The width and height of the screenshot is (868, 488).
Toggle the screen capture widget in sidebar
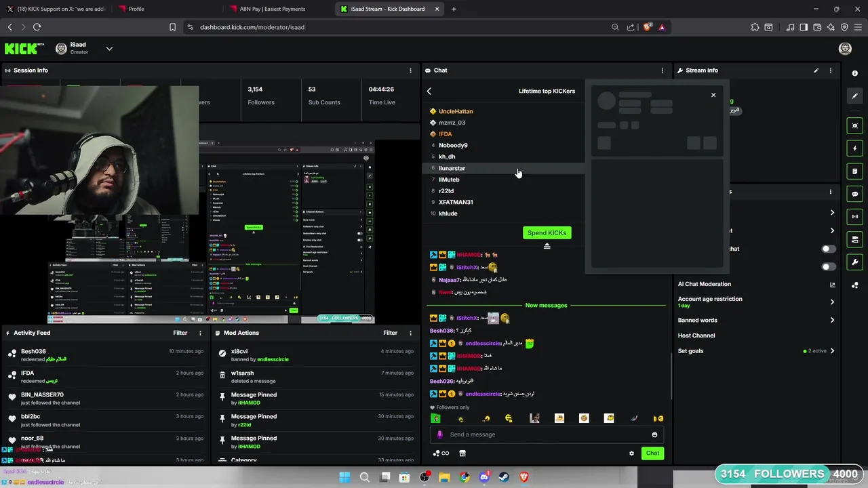[855, 125]
